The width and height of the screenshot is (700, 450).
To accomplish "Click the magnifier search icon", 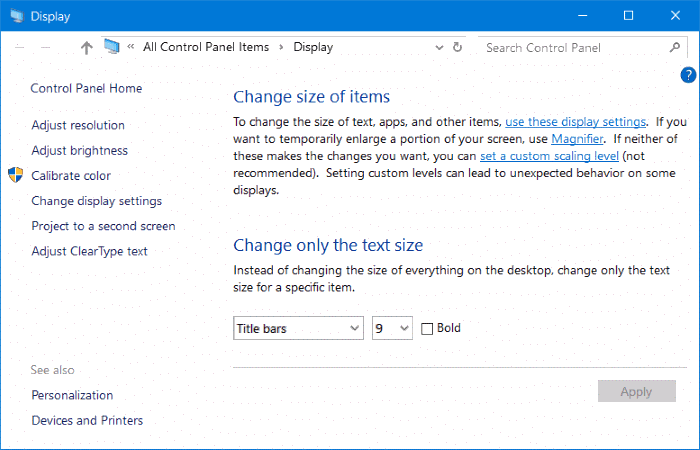I will [x=675, y=47].
